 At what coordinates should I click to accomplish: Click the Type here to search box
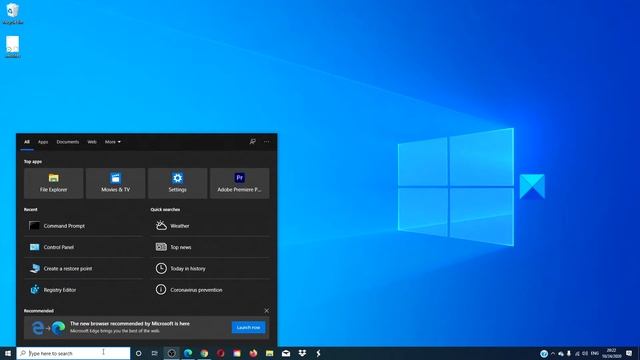point(73,353)
